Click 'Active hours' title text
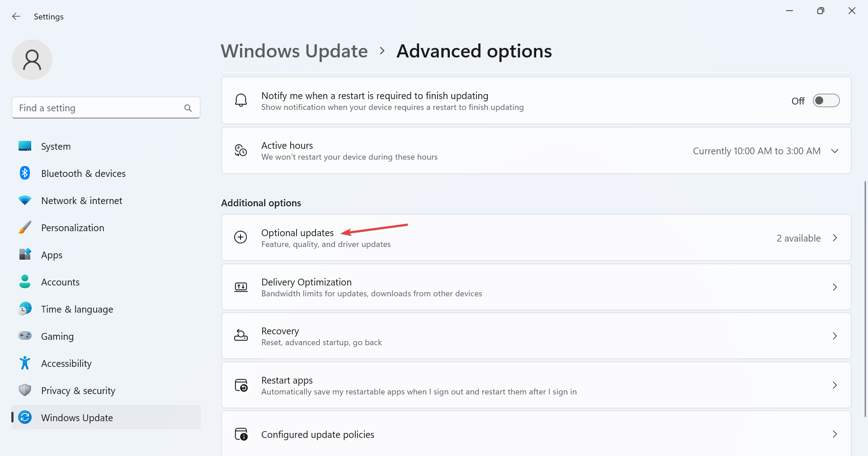Viewport: 868px width, 456px height. pos(287,145)
